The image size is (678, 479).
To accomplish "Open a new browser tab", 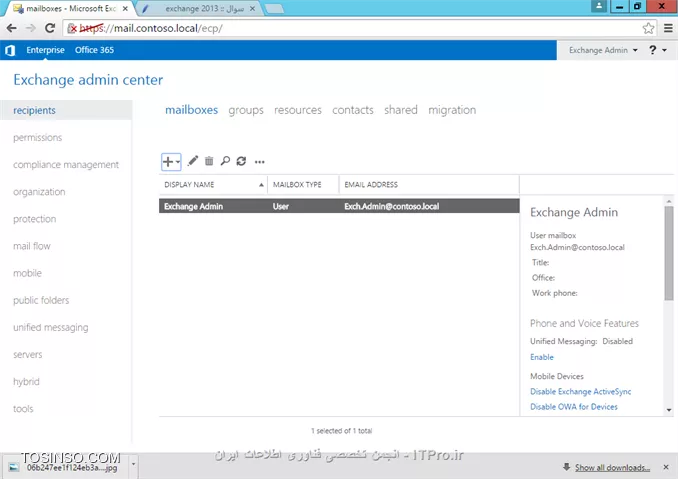I will coord(274,9).
